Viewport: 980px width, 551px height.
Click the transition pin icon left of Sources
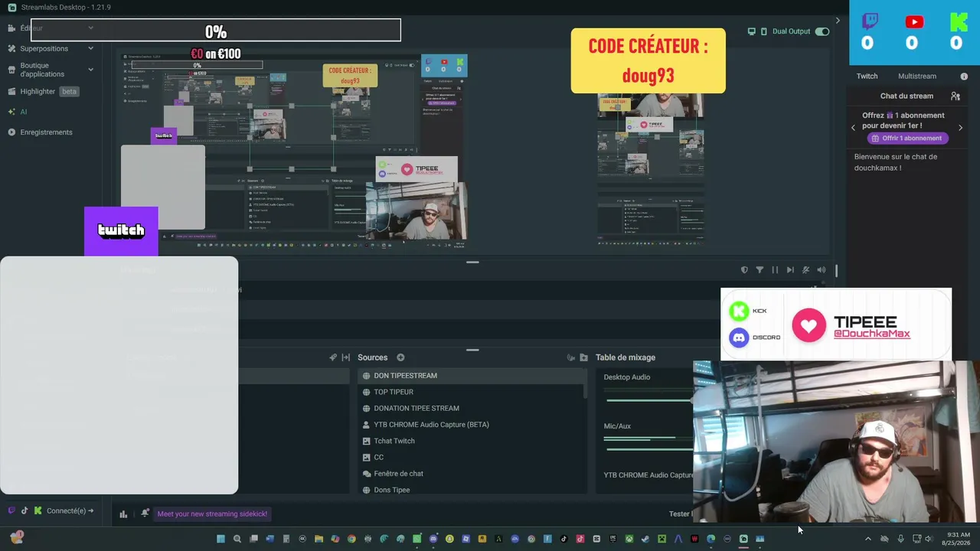tap(333, 357)
